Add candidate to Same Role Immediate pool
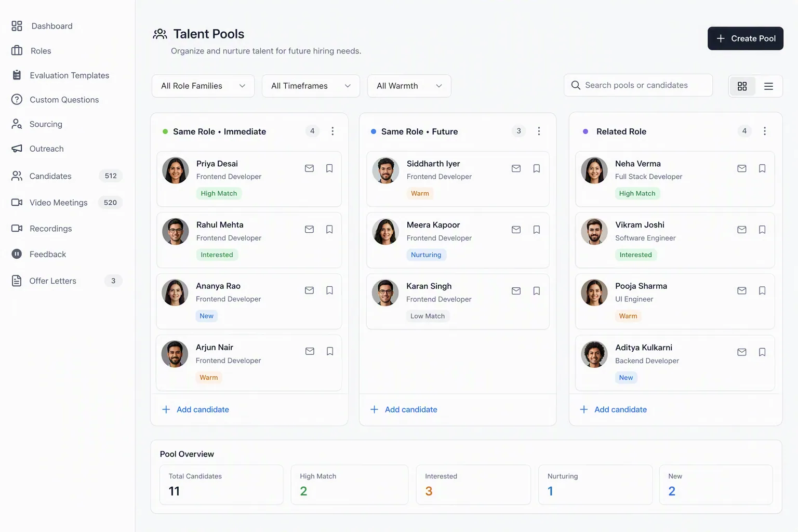This screenshot has width=798, height=532. coord(196,409)
